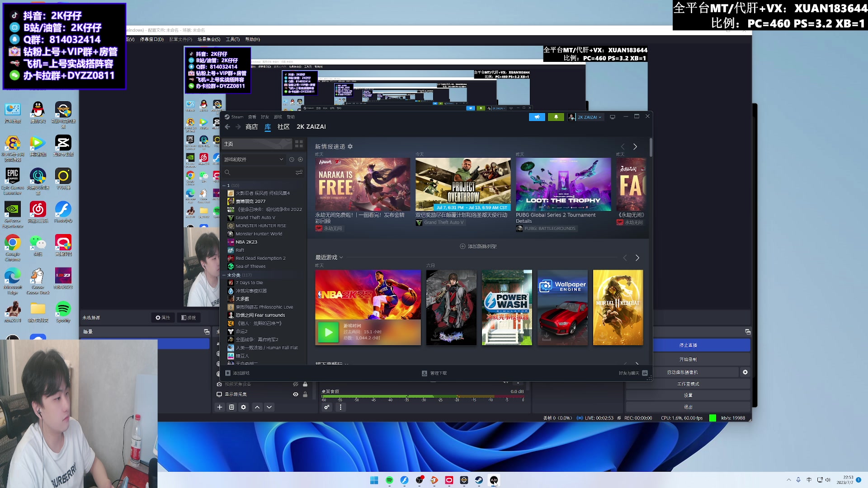
Task: Open Steam notifications bell
Action: point(556,117)
